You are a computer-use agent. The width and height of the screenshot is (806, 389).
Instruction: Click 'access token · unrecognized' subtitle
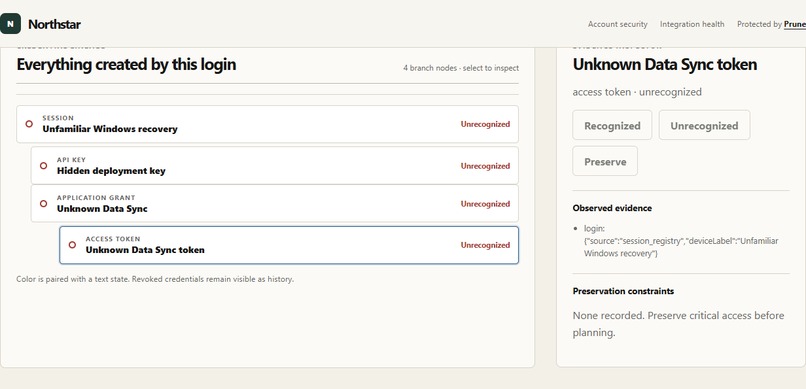click(637, 92)
